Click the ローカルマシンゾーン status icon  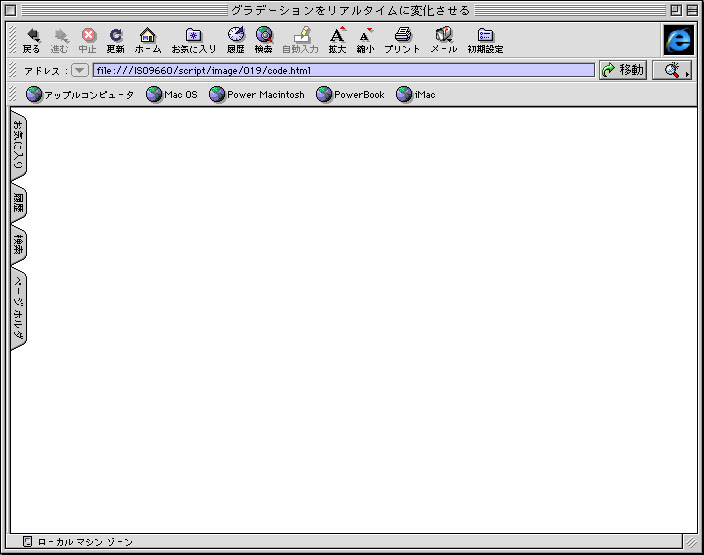(27, 542)
